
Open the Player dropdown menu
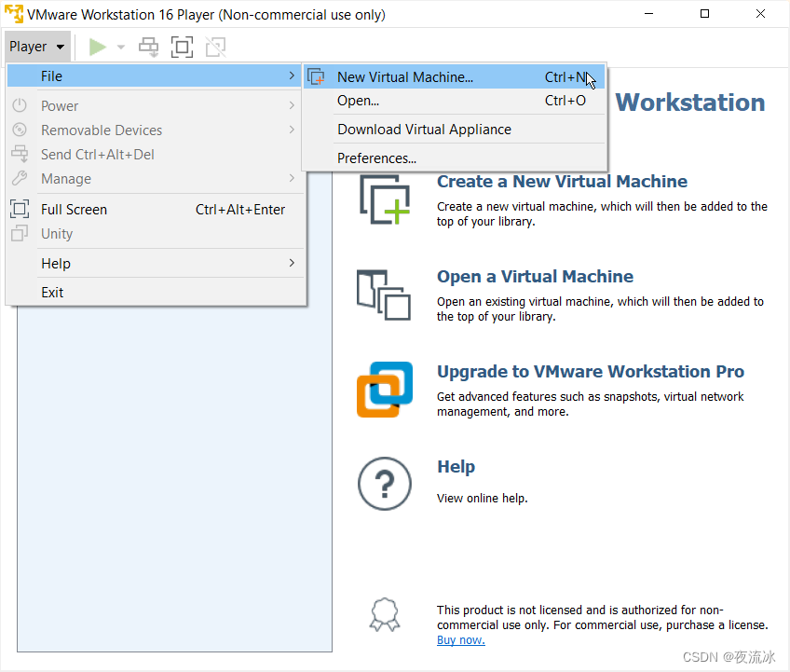(x=36, y=47)
